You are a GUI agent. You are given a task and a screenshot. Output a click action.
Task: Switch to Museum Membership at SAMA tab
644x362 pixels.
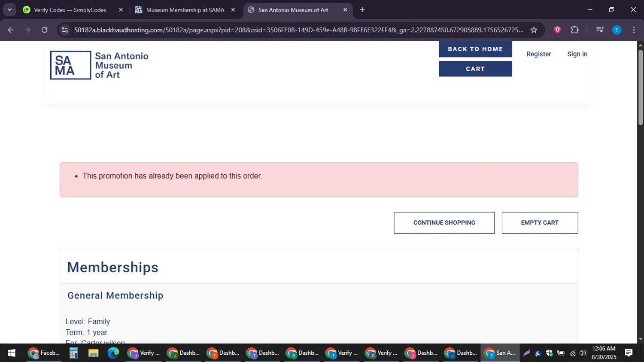[x=185, y=10]
